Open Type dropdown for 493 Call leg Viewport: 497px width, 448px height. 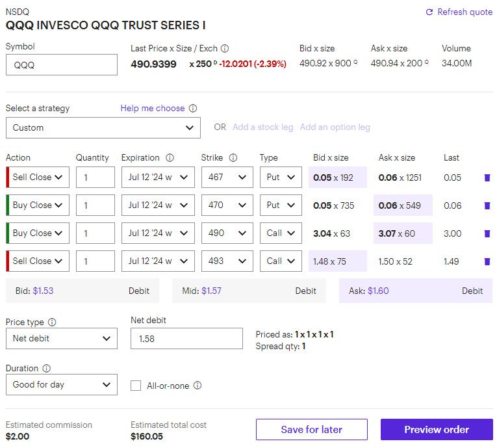point(281,261)
